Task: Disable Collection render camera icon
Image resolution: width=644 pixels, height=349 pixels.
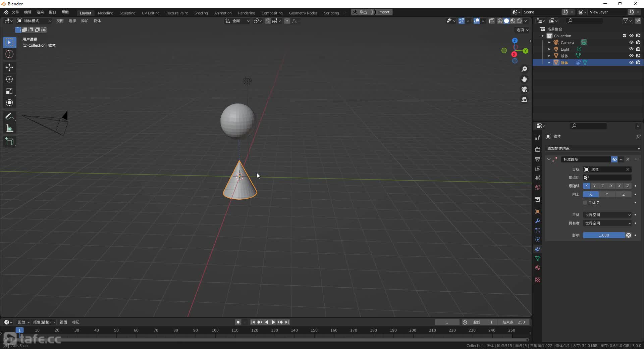Action: [x=638, y=36]
